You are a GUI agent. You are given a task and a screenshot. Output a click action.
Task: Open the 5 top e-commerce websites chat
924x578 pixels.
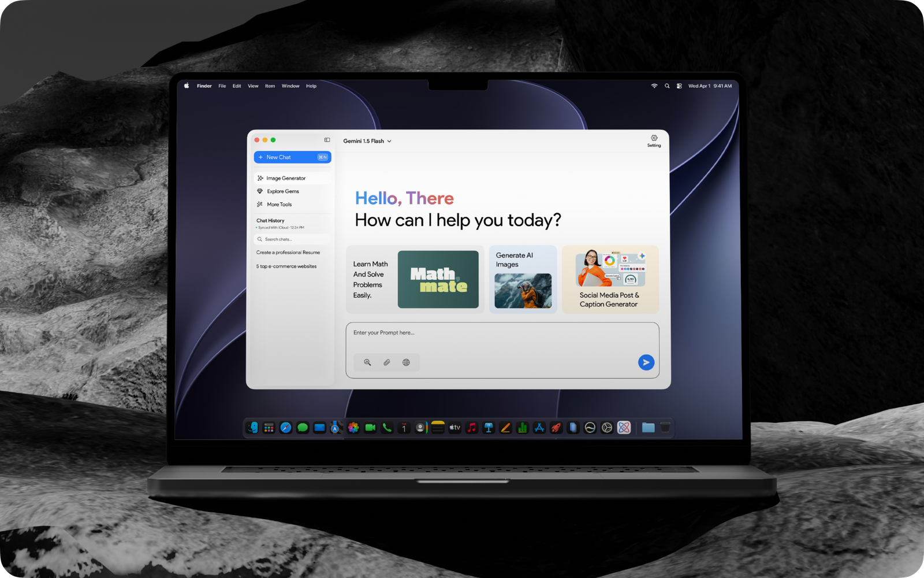[x=286, y=266]
